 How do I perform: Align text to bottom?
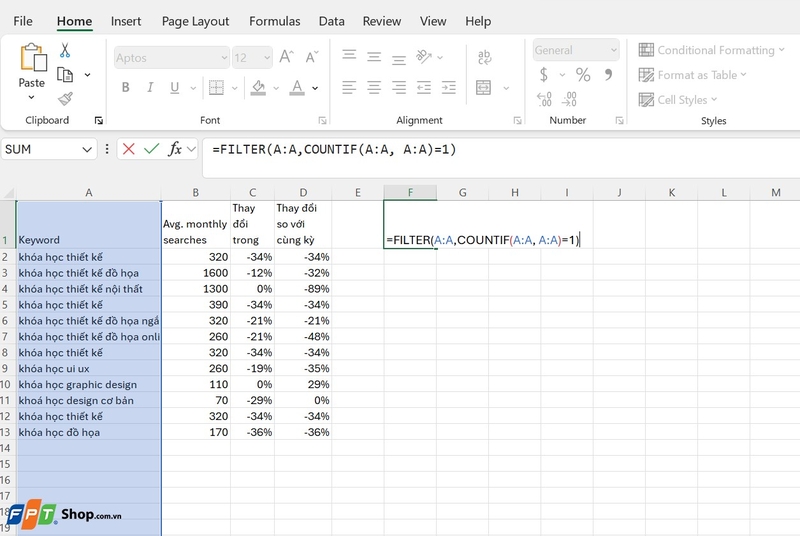tap(399, 60)
